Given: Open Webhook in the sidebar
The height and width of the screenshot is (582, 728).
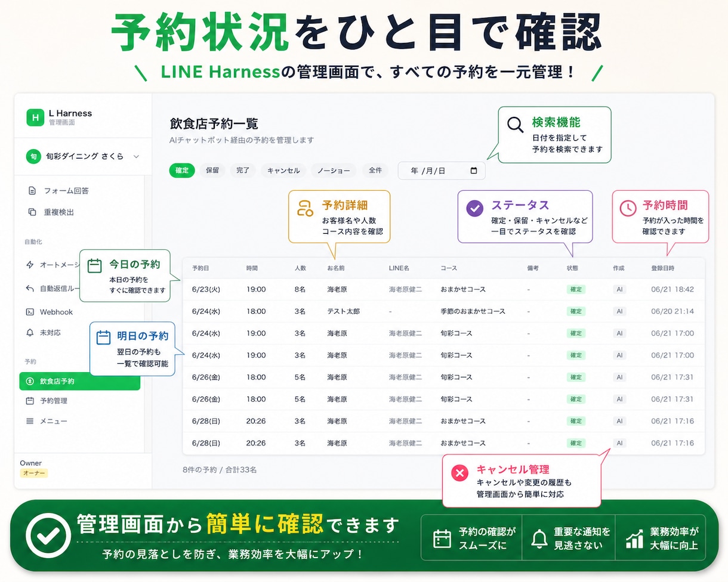Looking at the screenshot, I should (x=56, y=312).
